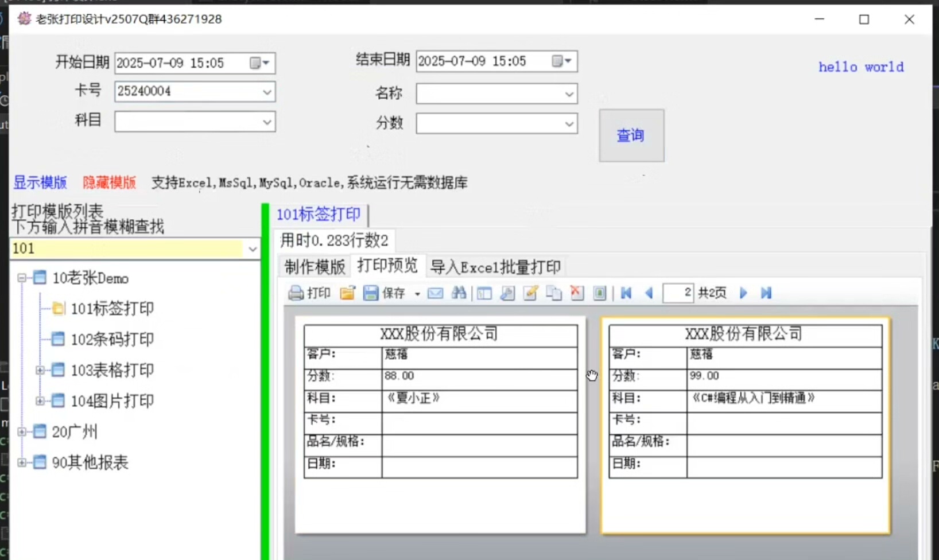
Task: Click the email envelope icon
Action: [x=436, y=293]
